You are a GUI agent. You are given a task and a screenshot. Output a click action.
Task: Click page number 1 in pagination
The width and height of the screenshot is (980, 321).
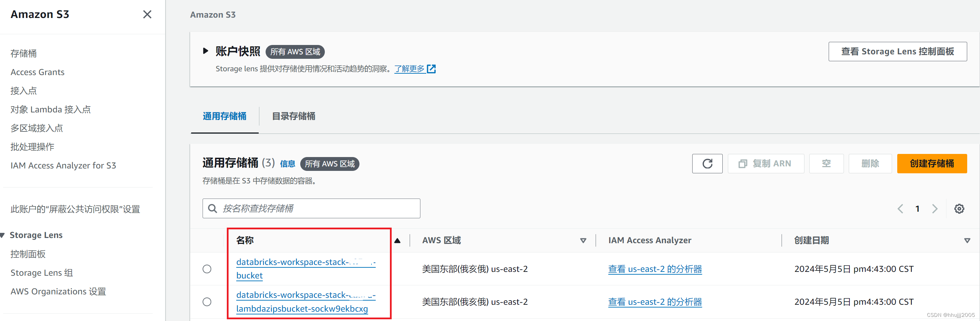click(x=917, y=208)
